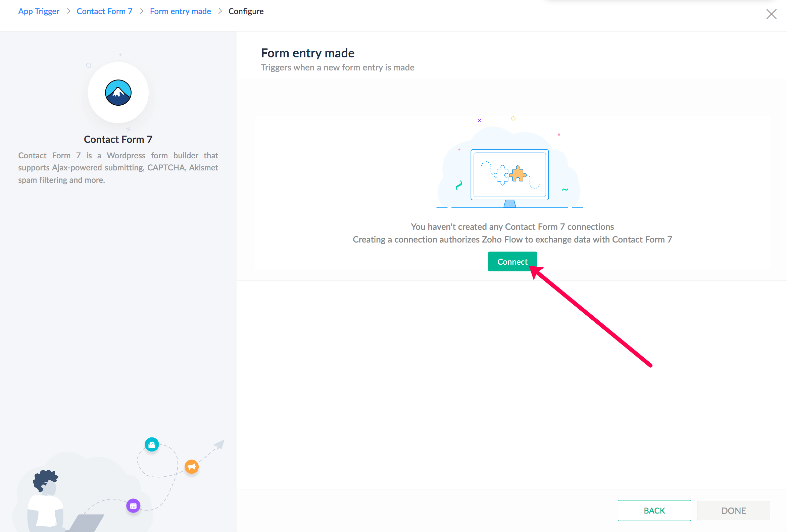
Task: Click the Form entry made heading
Action: [x=307, y=53]
